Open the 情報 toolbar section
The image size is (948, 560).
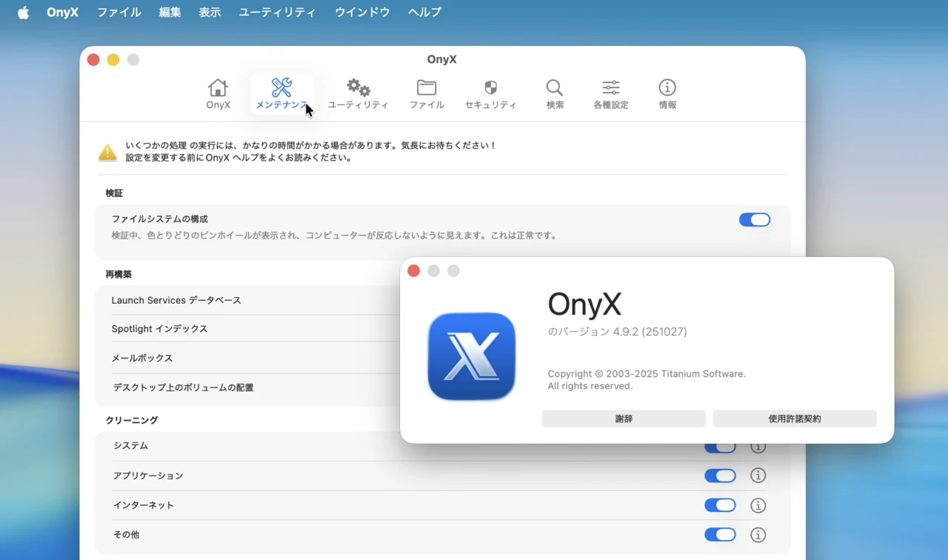pyautogui.click(x=667, y=93)
